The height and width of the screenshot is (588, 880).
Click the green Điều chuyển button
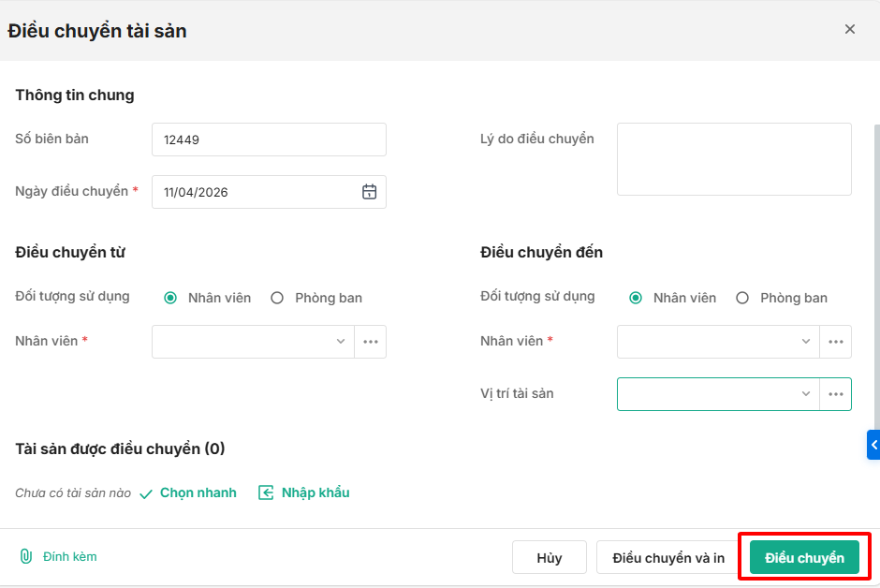(804, 558)
